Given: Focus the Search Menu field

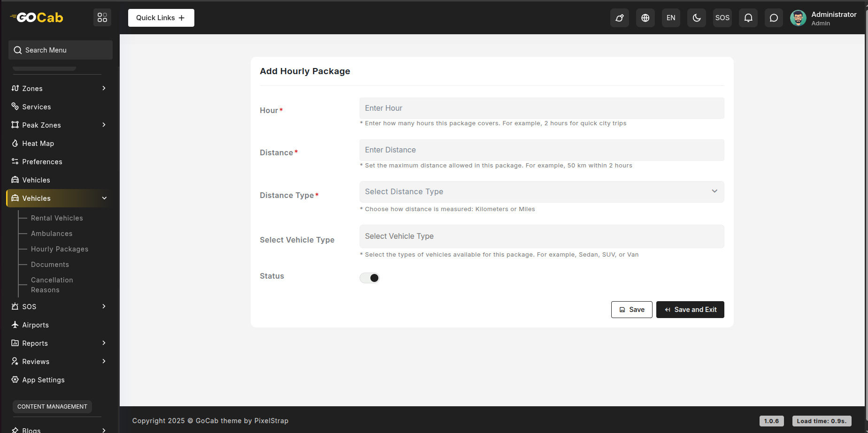Looking at the screenshot, I should 61,50.
